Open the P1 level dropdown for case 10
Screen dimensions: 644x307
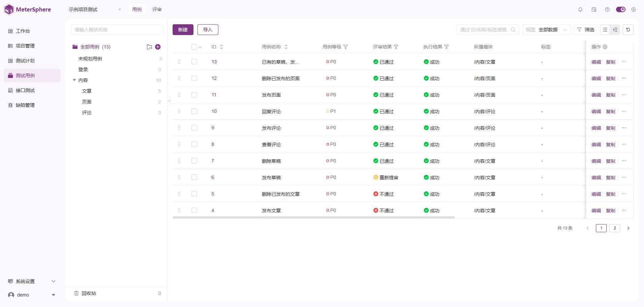pyautogui.click(x=331, y=111)
